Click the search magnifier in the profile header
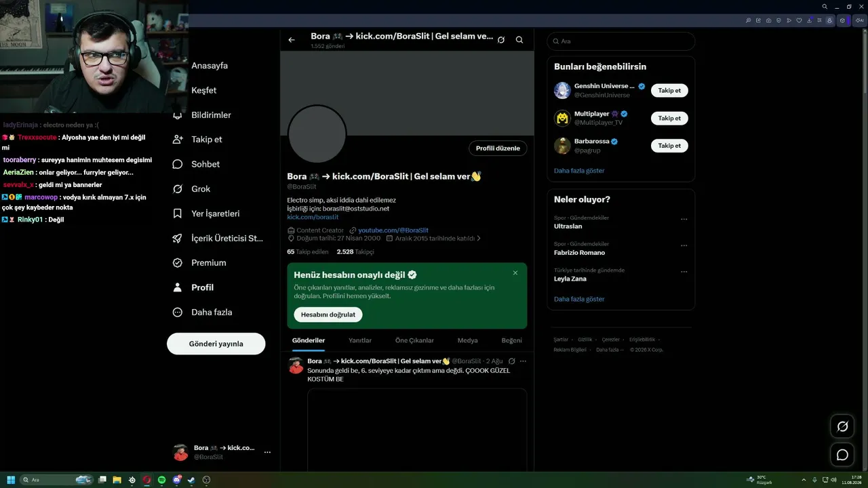Screen dimensions: 868x488 pos(519,40)
